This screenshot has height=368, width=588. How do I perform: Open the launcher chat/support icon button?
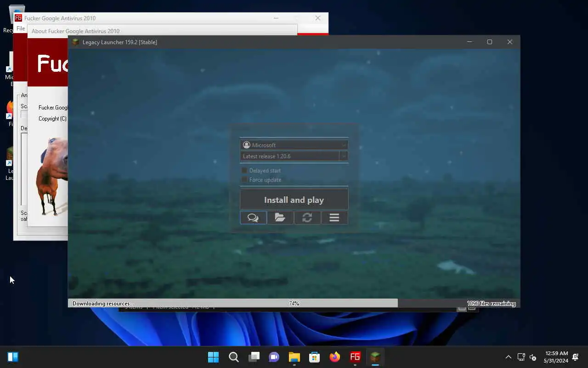pyautogui.click(x=253, y=218)
